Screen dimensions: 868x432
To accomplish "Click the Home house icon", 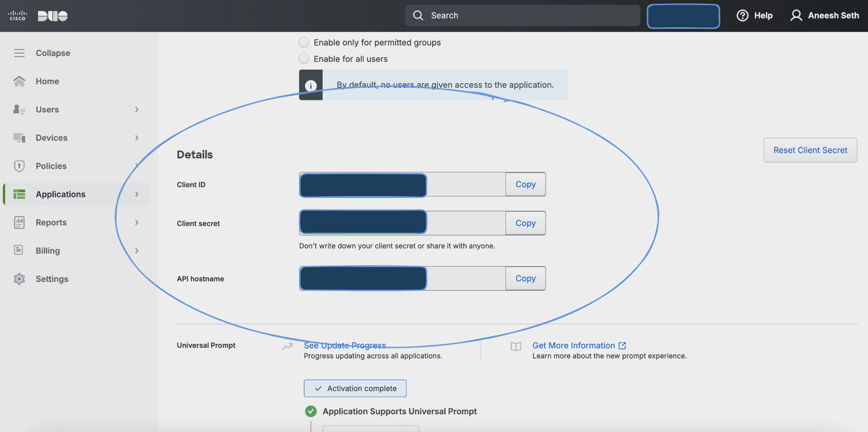I will tap(19, 81).
